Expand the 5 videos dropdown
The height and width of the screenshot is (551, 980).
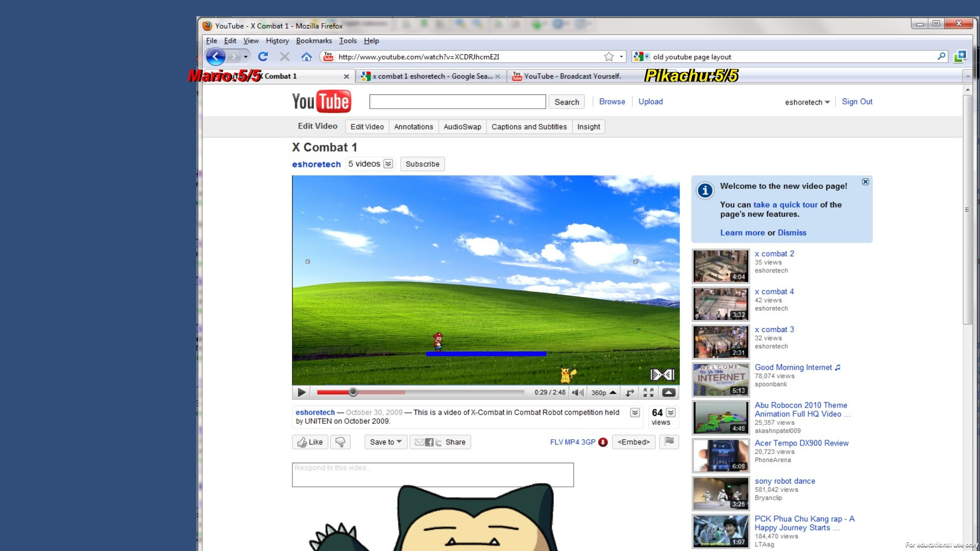tap(388, 164)
